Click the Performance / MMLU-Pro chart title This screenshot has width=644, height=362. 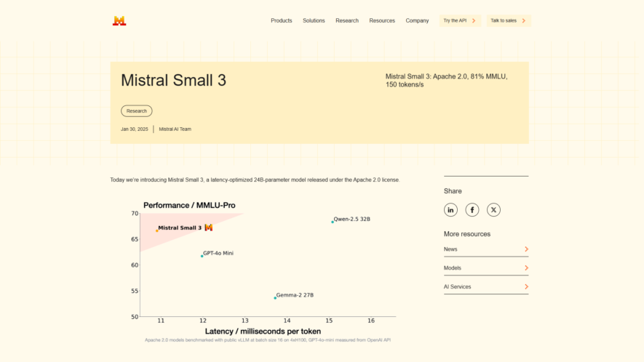[189, 205]
